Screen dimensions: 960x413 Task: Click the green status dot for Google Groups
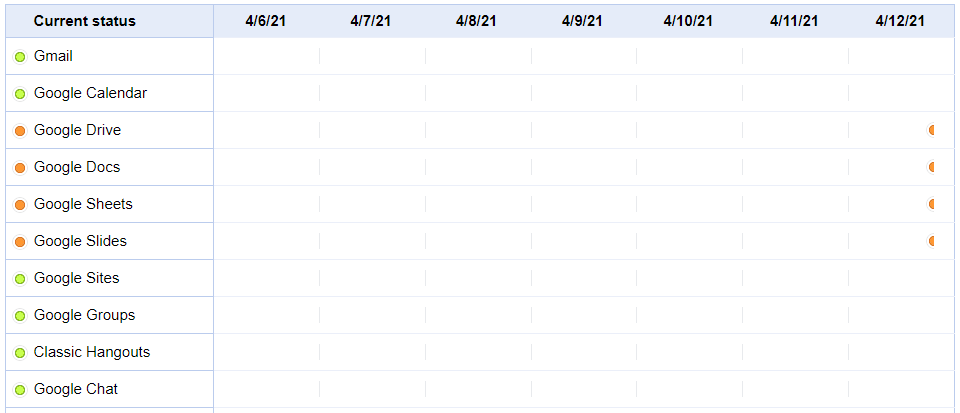click(20, 316)
